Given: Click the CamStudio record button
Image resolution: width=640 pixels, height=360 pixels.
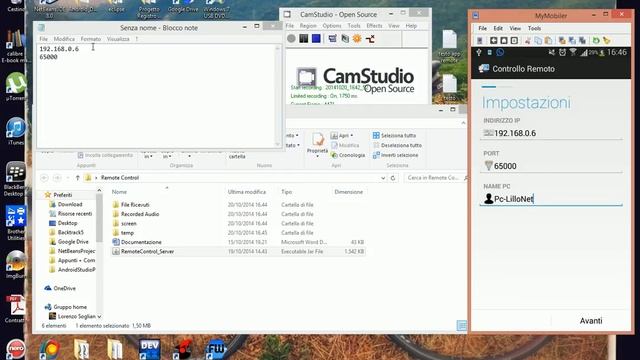Looking at the screenshot, I should click(291, 39).
